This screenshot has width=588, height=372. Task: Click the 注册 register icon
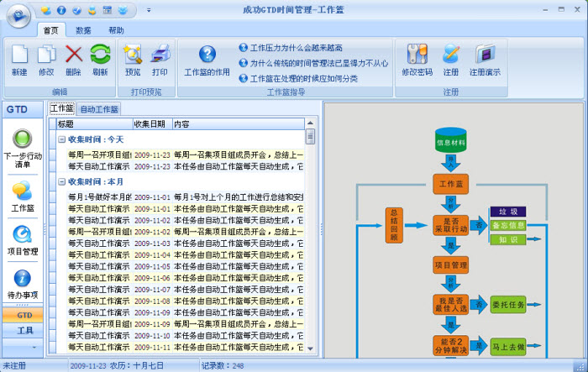(x=451, y=60)
